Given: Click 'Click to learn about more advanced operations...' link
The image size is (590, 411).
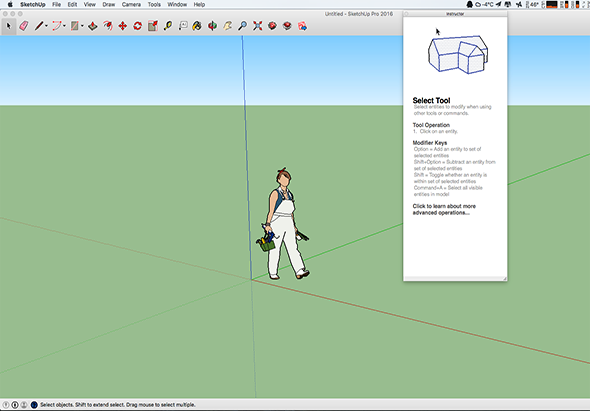Looking at the screenshot, I should pyautogui.click(x=444, y=209).
